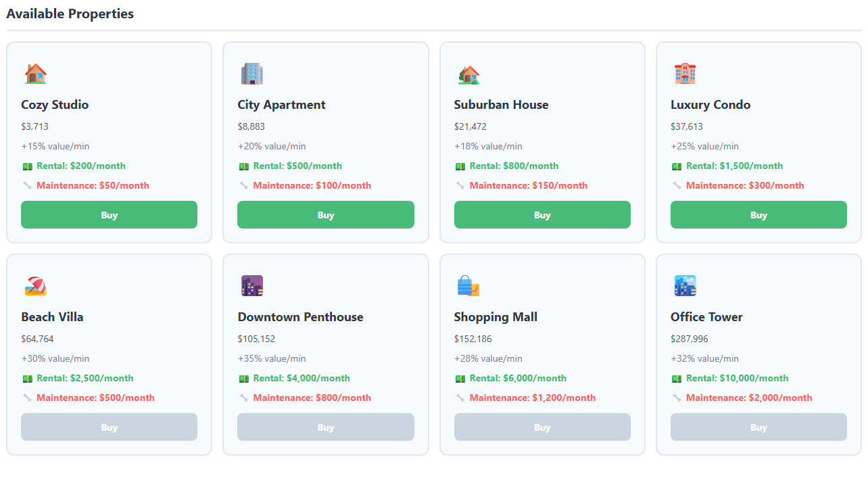Click Luxury Condo rental $1,500/month text
Image resolution: width=868 pixels, height=478 pixels.
[x=734, y=166]
